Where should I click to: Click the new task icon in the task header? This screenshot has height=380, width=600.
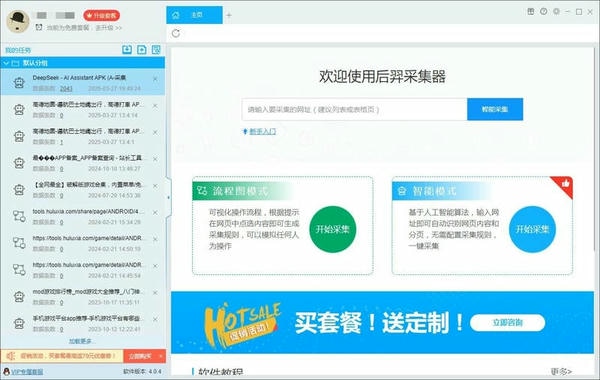click(x=142, y=50)
